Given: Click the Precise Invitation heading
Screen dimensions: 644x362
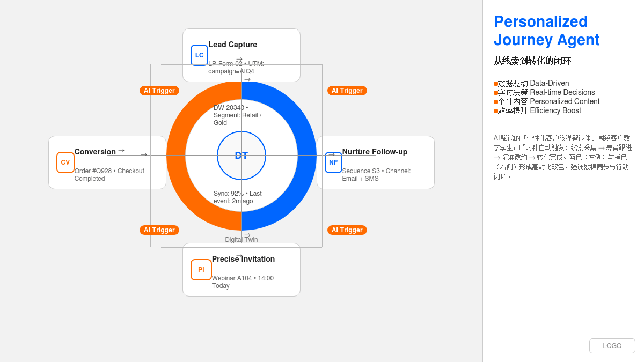Looking at the screenshot, I should [x=243, y=259].
